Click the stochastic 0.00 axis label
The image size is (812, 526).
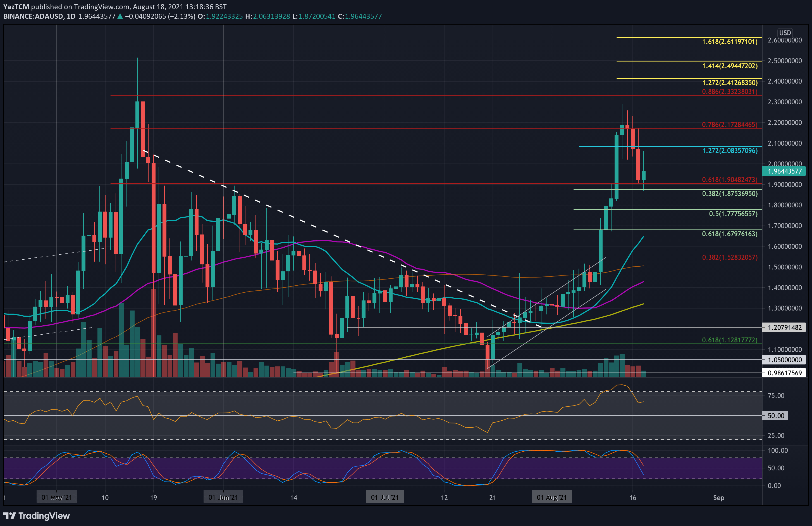pyautogui.click(x=774, y=486)
